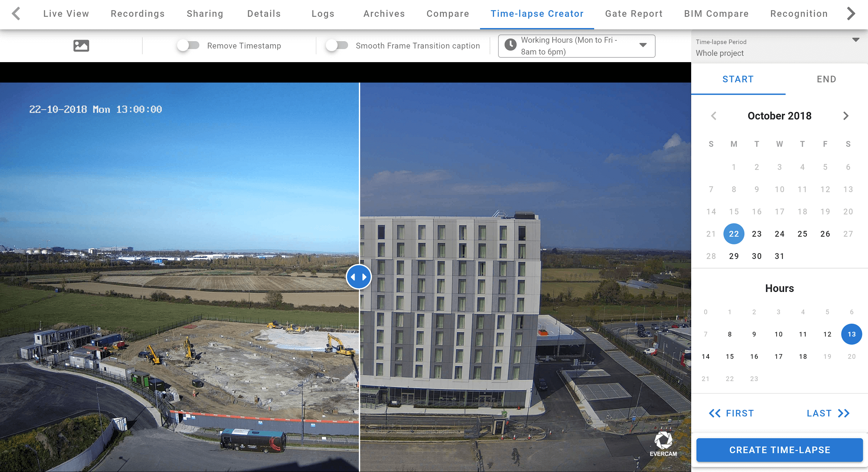Go to the next calendar month
Screen dimensions: 868x472
coord(846,116)
